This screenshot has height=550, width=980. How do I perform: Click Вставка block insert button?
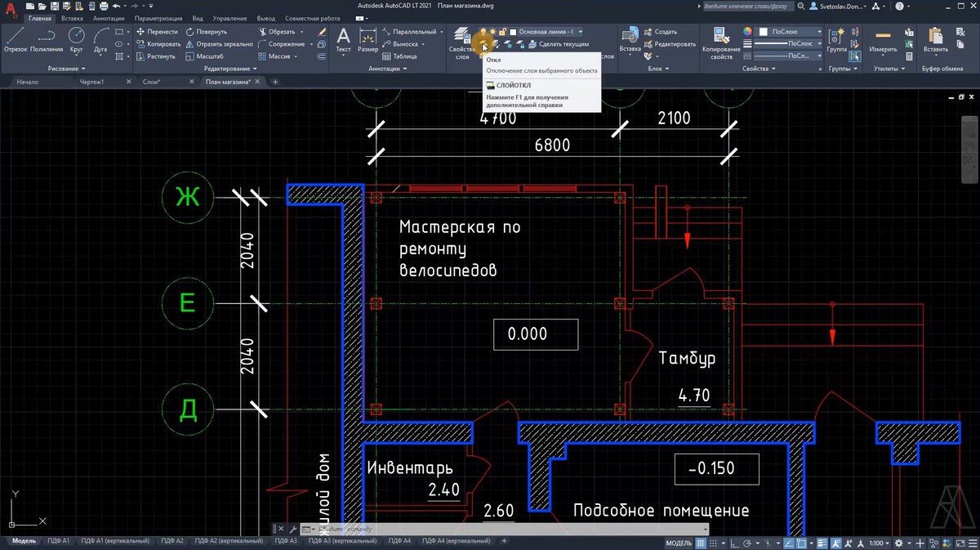click(630, 40)
